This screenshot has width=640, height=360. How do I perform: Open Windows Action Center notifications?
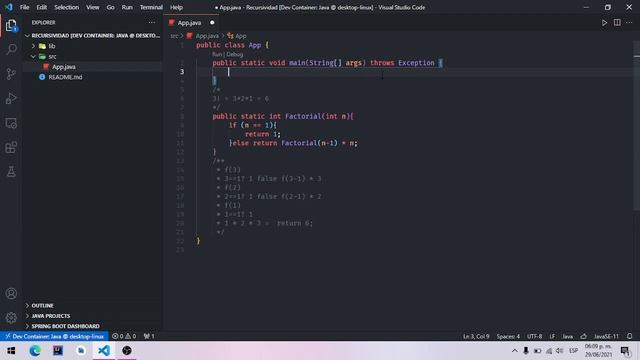click(x=625, y=351)
